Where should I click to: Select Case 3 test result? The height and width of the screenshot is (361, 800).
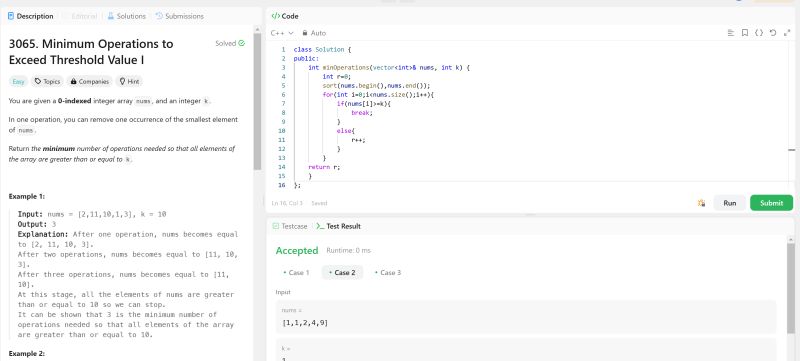pos(388,272)
